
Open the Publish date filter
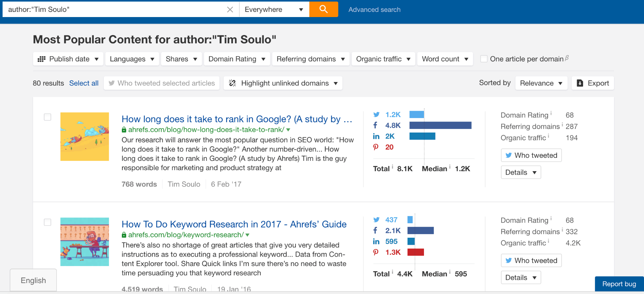[x=68, y=59]
